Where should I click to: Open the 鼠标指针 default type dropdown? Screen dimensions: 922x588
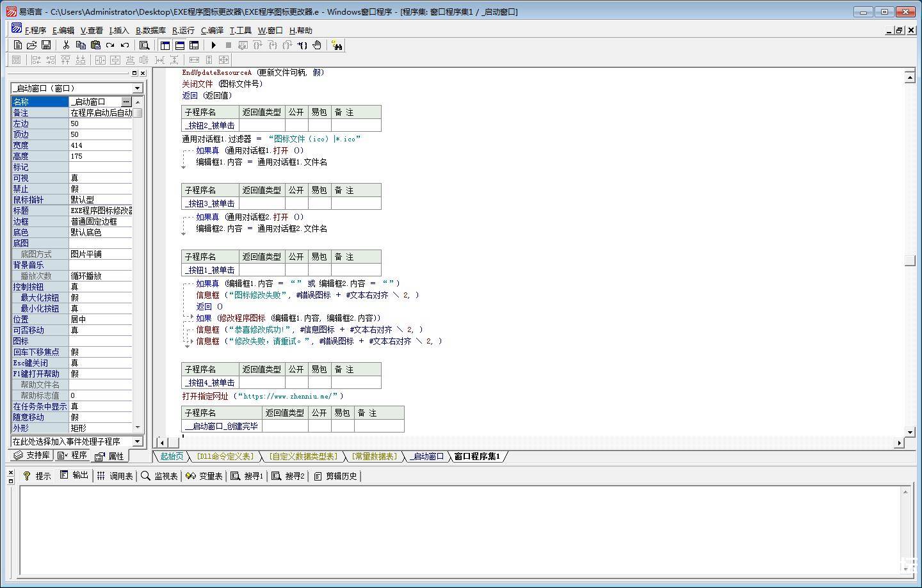pos(99,199)
